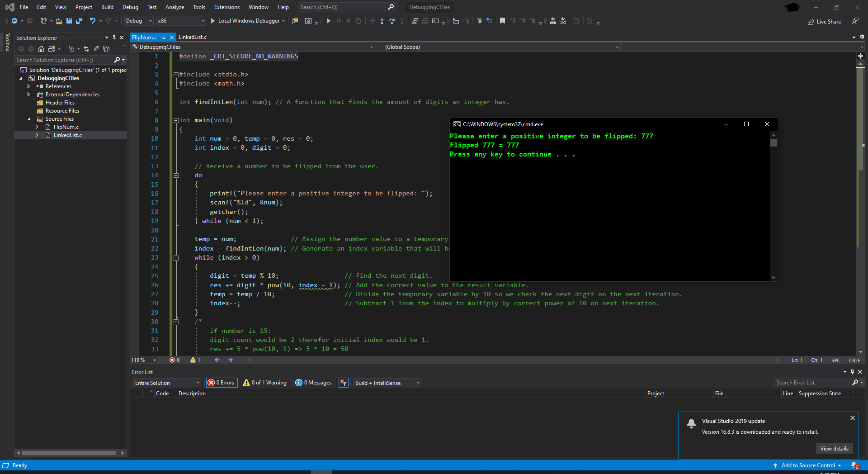Image resolution: width=868 pixels, height=474 pixels.
Task: Open the Global Scope dropdown
Action: click(x=499, y=47)
